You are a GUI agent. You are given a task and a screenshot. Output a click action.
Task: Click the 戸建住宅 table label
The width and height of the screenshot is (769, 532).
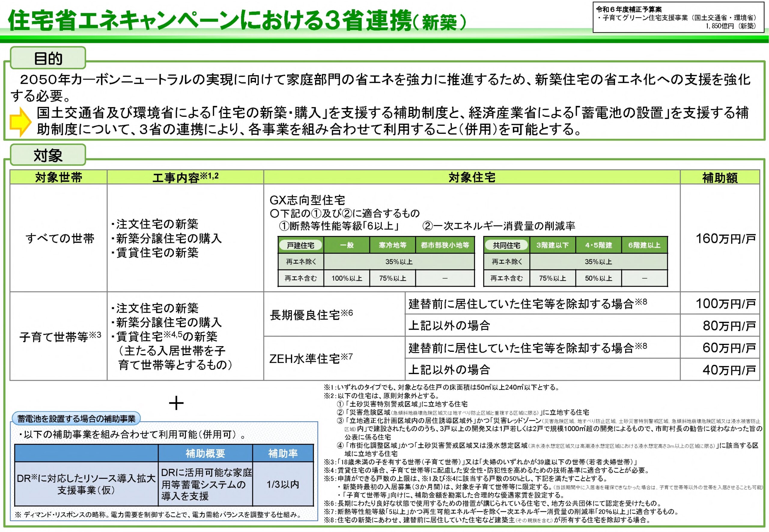pyautogui.click(x=300, y=245)
